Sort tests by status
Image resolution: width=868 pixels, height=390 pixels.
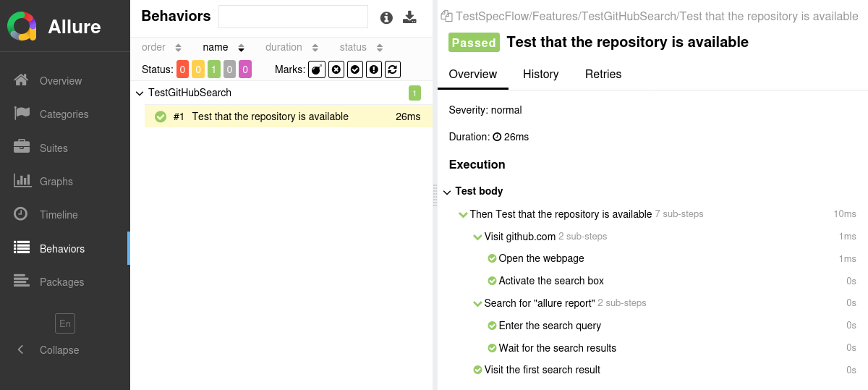coord(362,47)
